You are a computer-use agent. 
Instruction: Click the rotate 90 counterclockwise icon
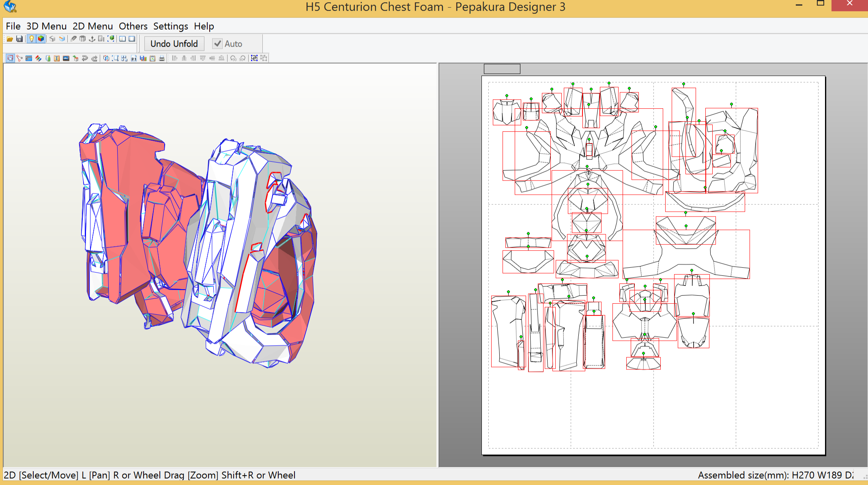tap(233, 58)
